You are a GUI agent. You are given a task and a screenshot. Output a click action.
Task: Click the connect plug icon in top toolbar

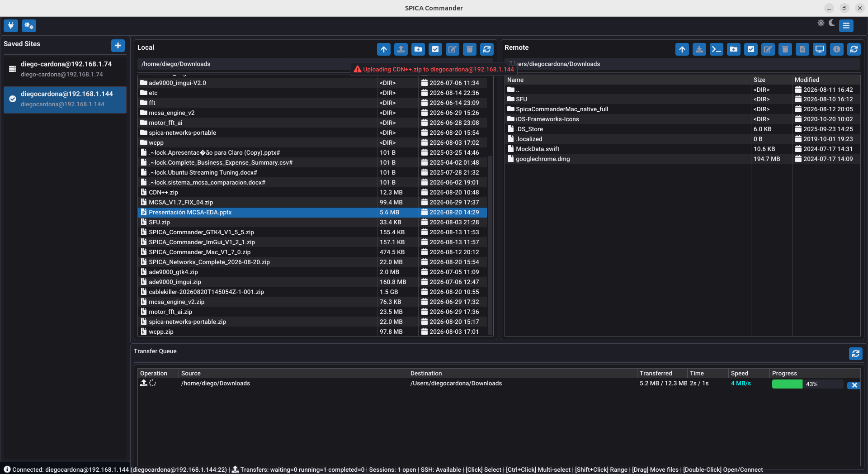(x=11, y=26)
